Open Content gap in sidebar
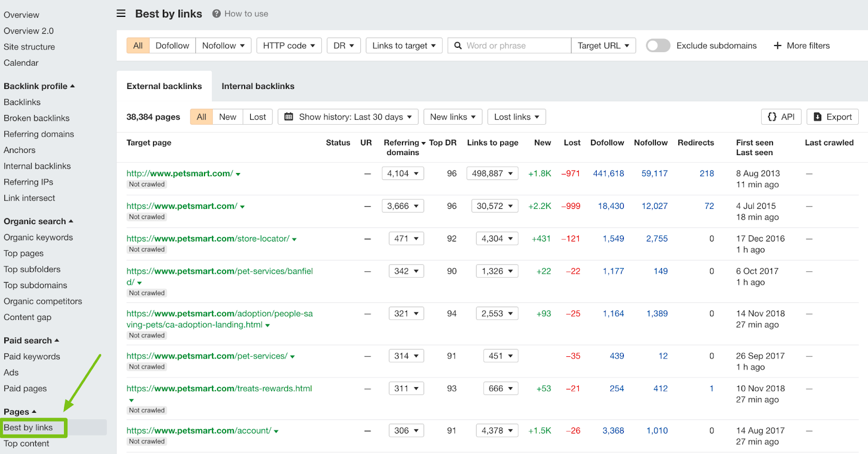Image resolution: width=868 pixels, height=454 pixels. (x=28, y=317)
